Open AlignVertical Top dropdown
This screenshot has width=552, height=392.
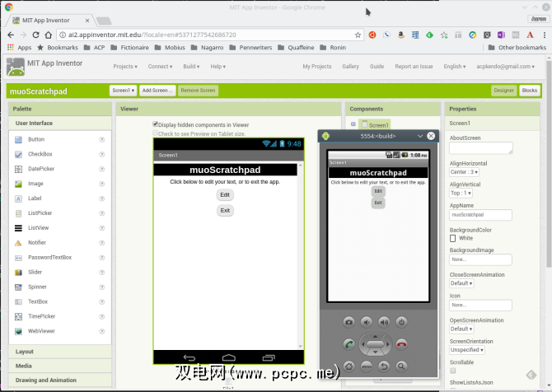(x=461, y=193)
